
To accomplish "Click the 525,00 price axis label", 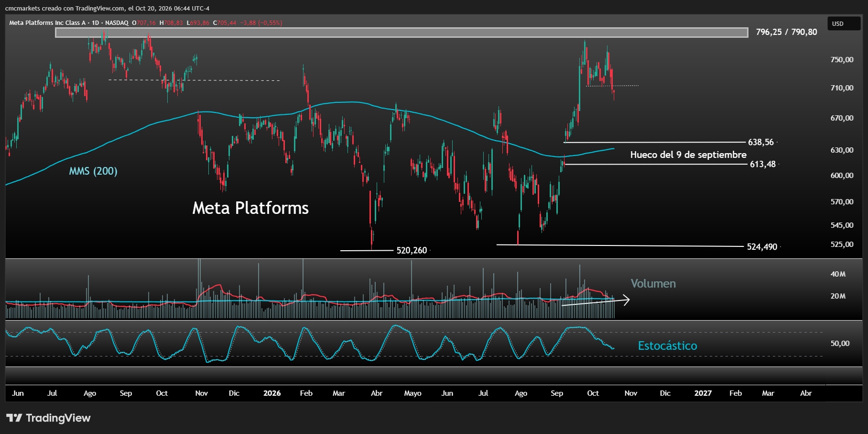I will point(842,245).
